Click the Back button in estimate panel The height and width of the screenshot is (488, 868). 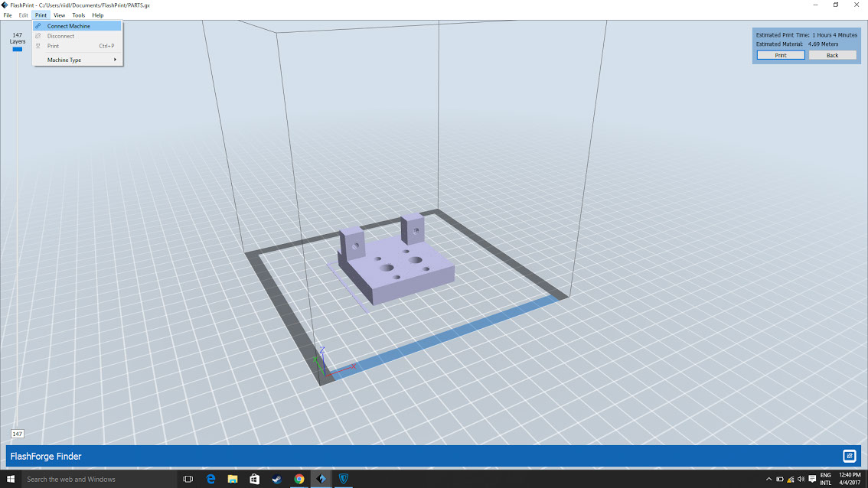[x=832, y=55]
